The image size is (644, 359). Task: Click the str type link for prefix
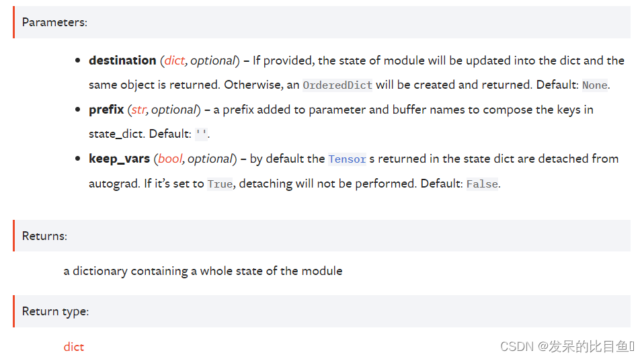click(139, 110)
